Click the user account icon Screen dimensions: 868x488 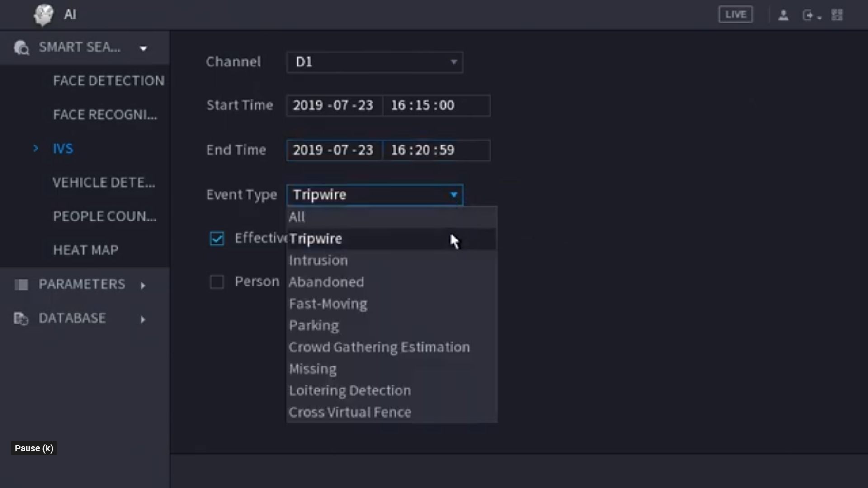(x=783, y=15)
